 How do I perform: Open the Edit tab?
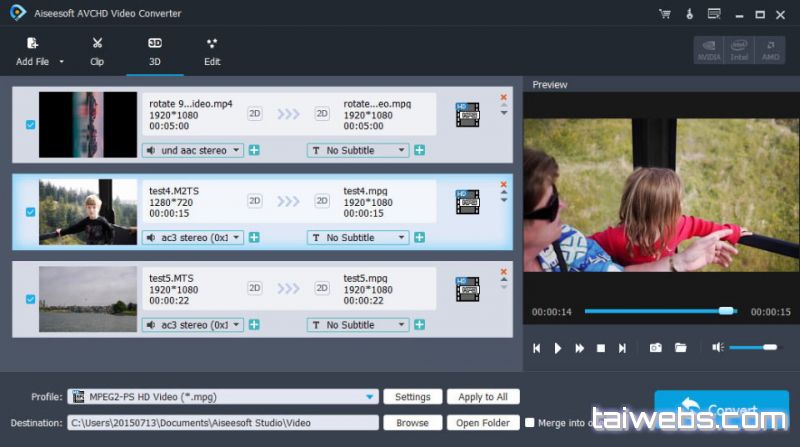coord(212,51)
